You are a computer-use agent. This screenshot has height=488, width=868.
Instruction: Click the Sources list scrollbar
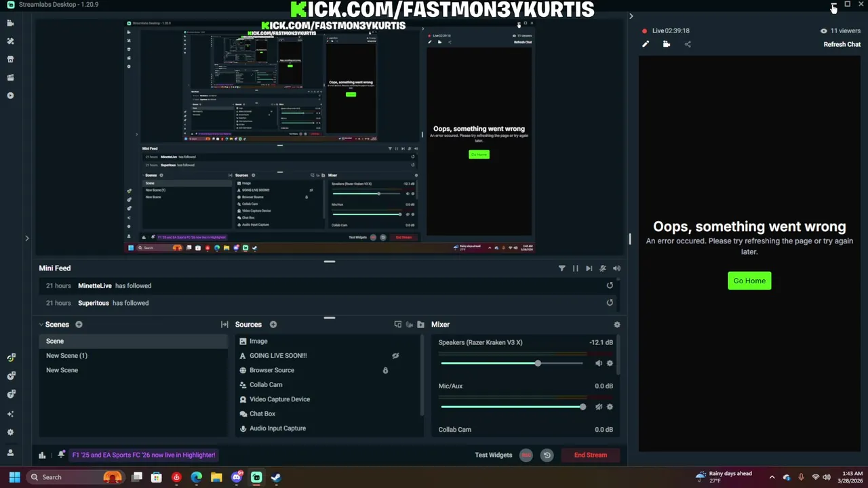422,376
